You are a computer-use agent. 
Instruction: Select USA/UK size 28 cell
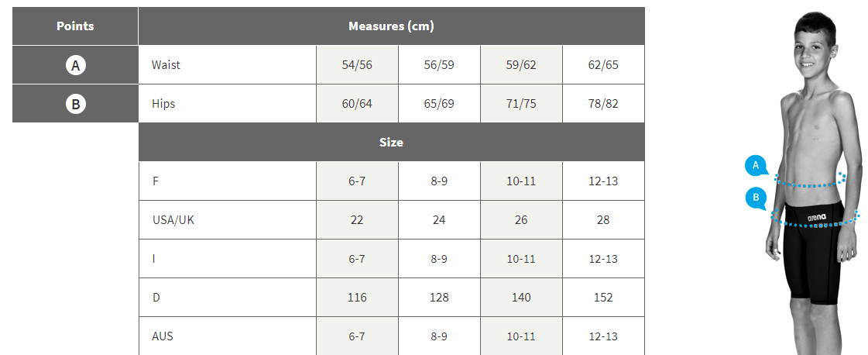point(603,220)
